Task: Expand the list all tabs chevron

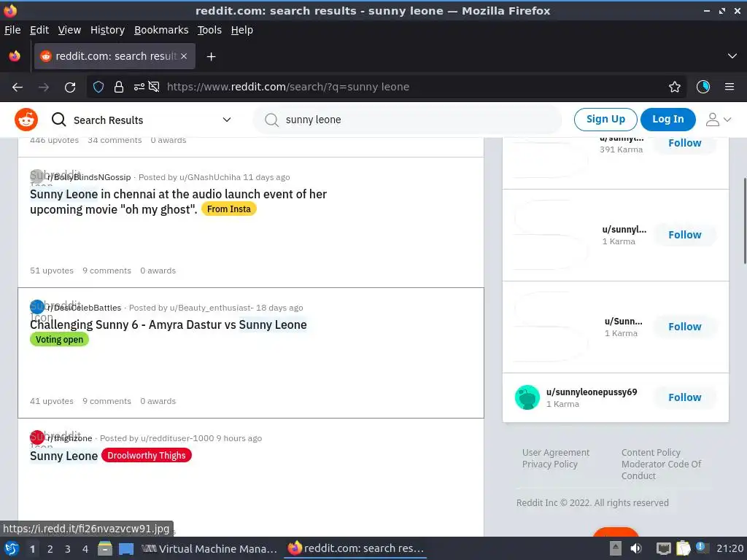Action: pos(732,56)
